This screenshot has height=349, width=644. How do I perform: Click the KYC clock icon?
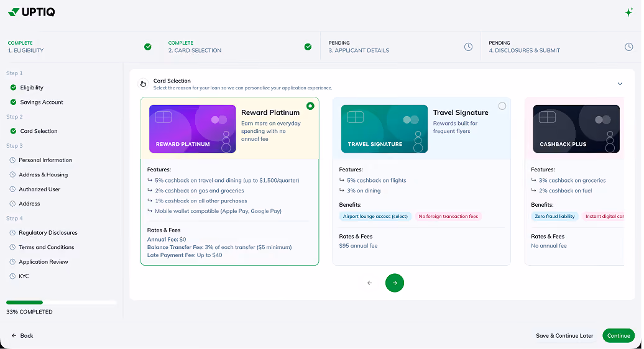[12, 276]
